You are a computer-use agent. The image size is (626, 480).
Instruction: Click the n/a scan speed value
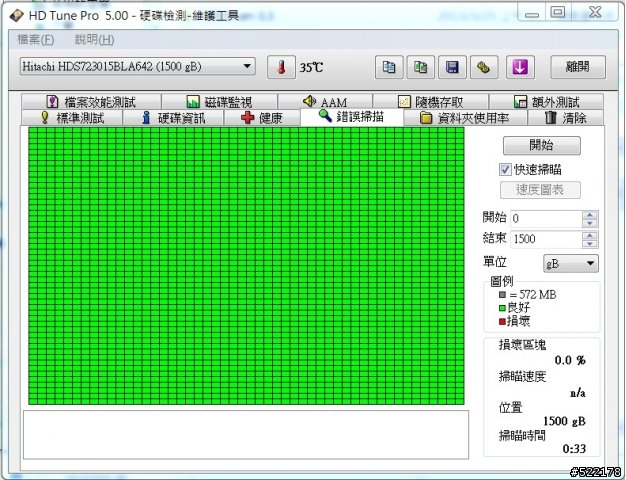[x=578, y=393]
